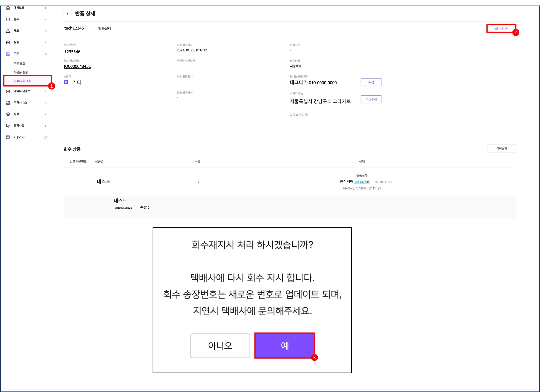
Task: Expand the 설정 menu chevron
Action: [x=45, y=114]
